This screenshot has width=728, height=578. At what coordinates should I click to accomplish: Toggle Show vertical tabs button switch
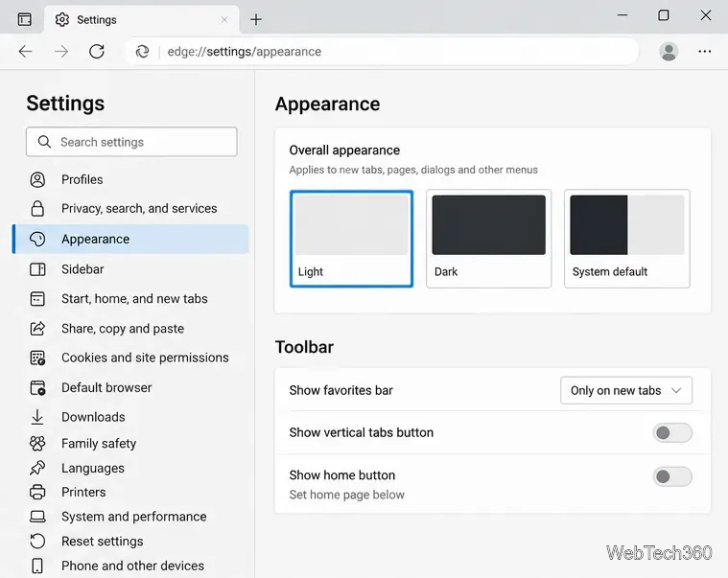click(672, 433)
